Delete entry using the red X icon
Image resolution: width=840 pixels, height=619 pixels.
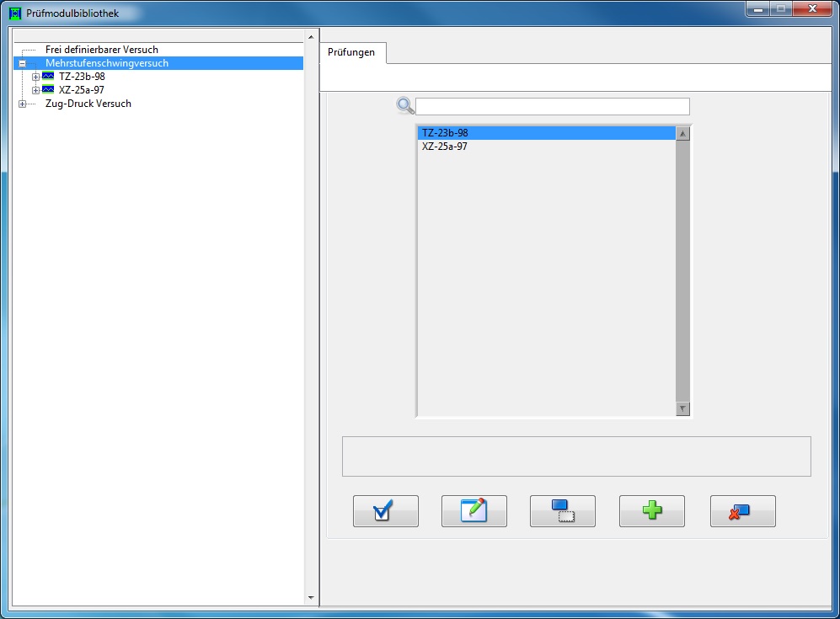[x=741, y=510]
